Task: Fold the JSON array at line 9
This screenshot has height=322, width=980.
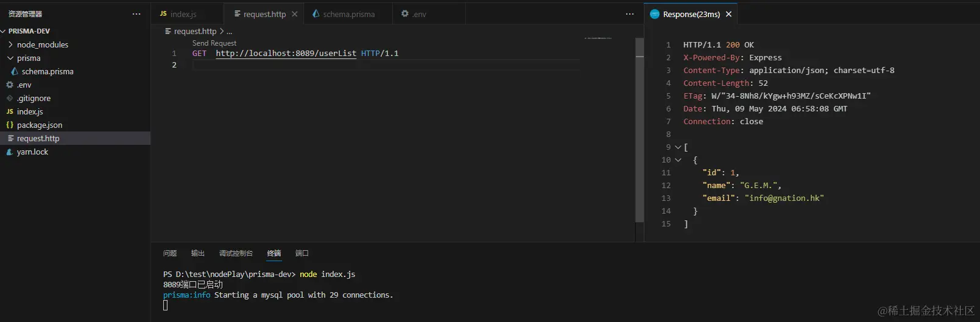Action: point(678,147)
